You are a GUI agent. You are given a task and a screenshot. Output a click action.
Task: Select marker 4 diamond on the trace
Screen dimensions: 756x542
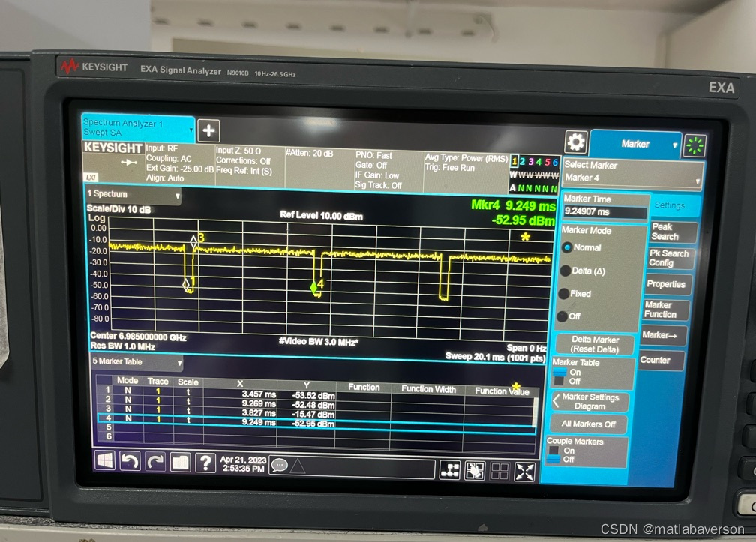click(x=314, y=287)
